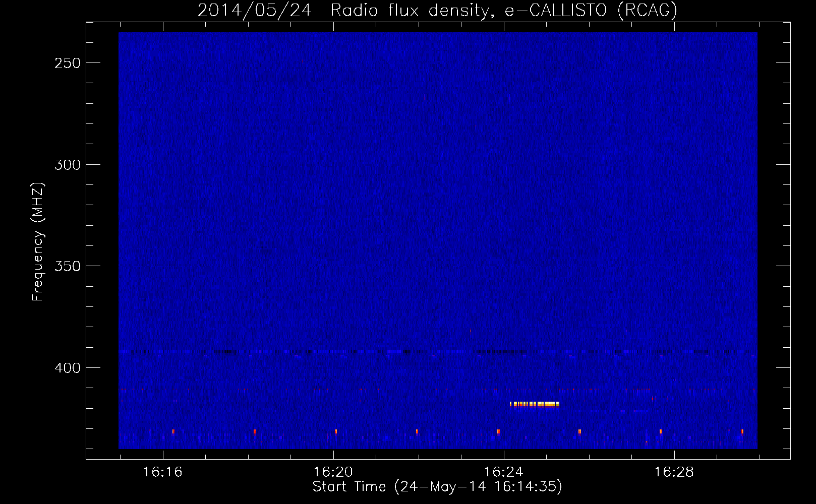The height and width of the screenshot is (504, 816).
Task: Click the 16:20 time tick label
Action: click(x=333, y=472)
